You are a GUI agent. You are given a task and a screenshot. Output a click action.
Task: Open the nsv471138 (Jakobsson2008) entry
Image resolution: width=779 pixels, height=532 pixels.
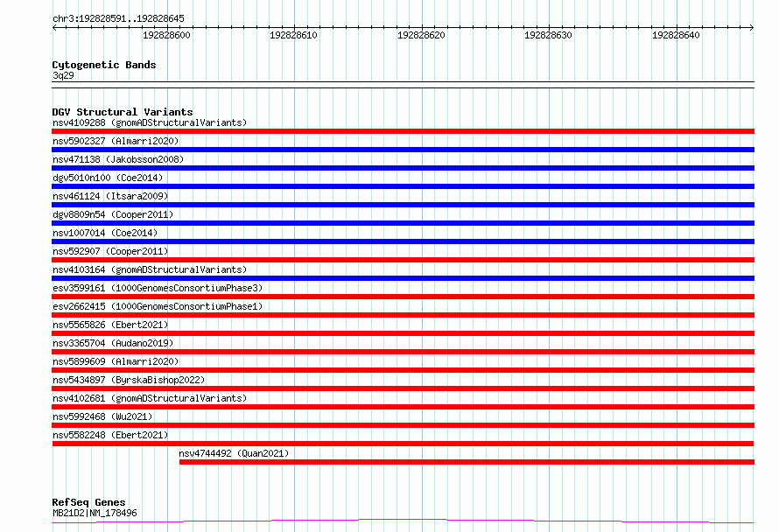(118, 159)
